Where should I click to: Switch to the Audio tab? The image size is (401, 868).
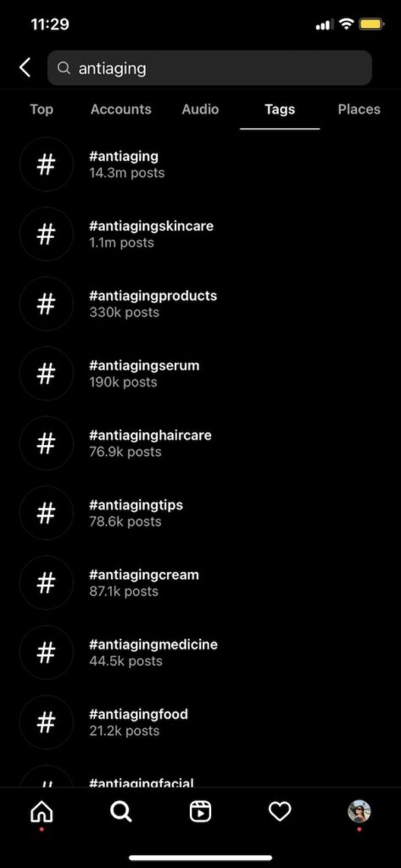click(x=200, y=109)
